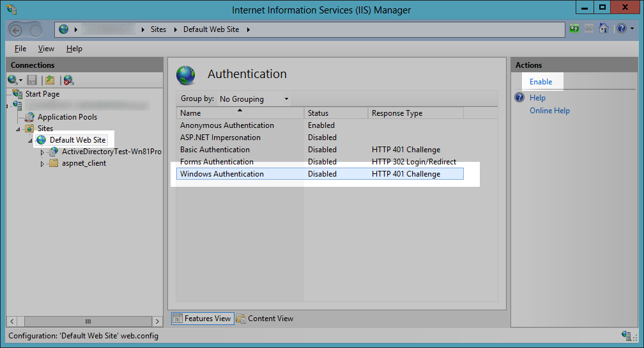Open the View menu

tap(46, 49)
